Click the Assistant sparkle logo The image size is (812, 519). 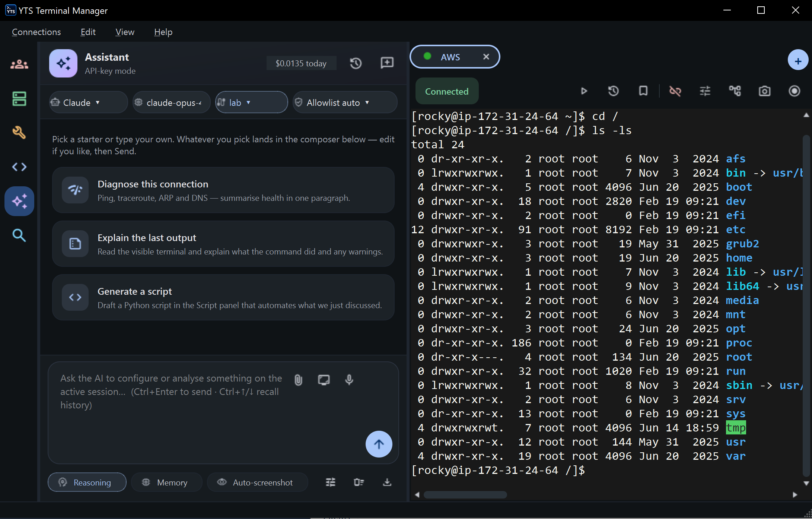pyautogui.click(x=63, y=63)
